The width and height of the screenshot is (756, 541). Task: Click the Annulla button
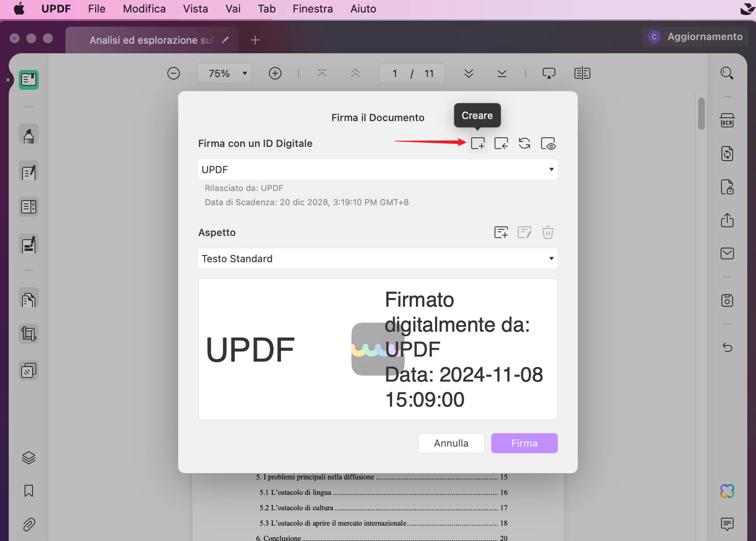[451, 443]
